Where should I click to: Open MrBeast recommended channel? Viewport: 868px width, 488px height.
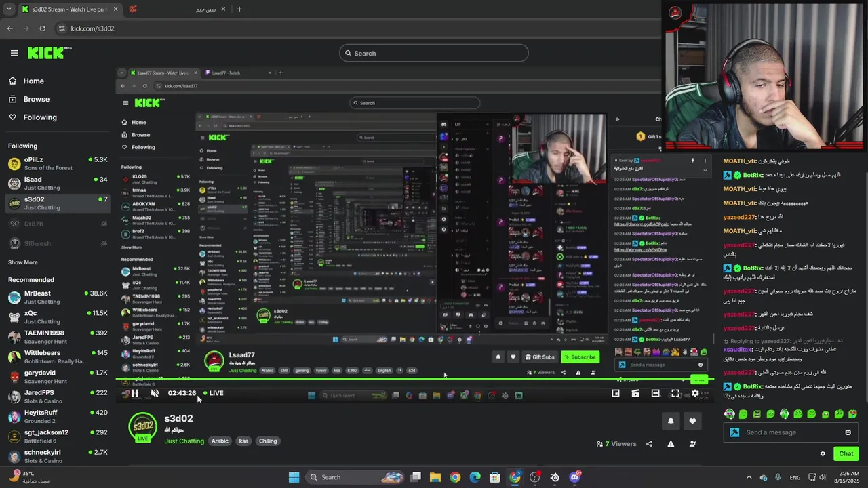pyautogui.click(x=58, y=297)
